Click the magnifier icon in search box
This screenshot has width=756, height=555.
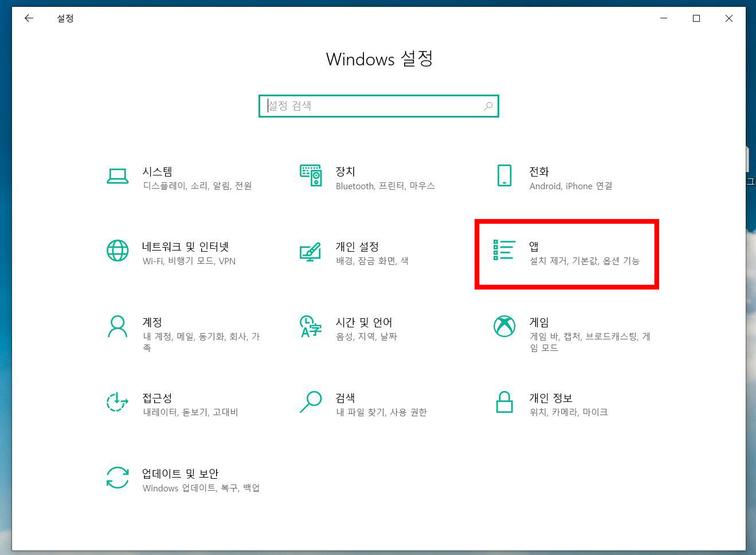pyautogui.click(x=488, y=106)
